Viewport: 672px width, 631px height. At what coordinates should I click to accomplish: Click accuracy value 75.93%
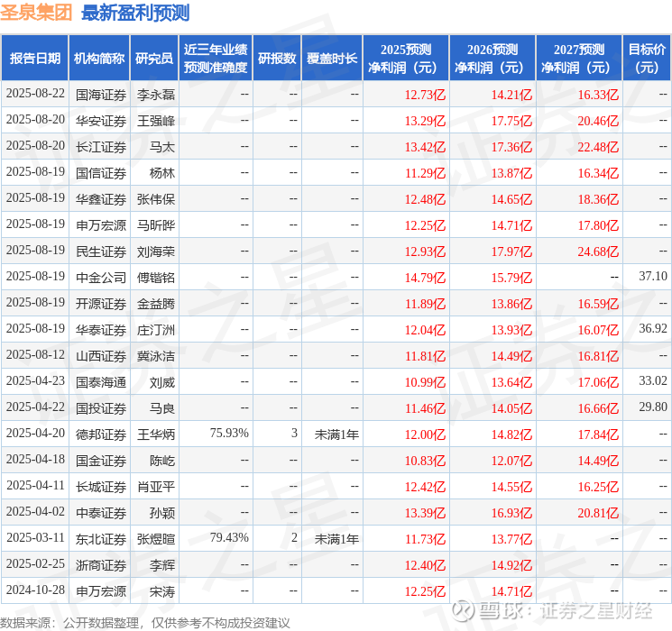click(x=229, y=433)
